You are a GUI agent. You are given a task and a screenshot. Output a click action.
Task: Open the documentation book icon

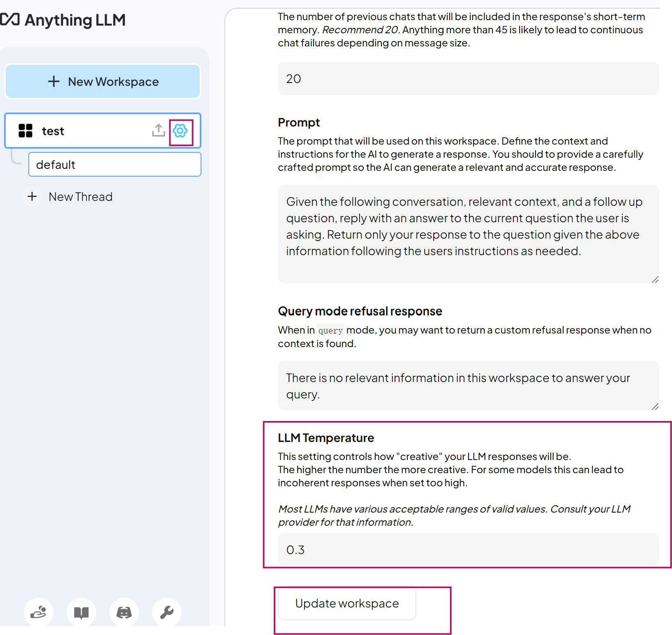[81, 612]
